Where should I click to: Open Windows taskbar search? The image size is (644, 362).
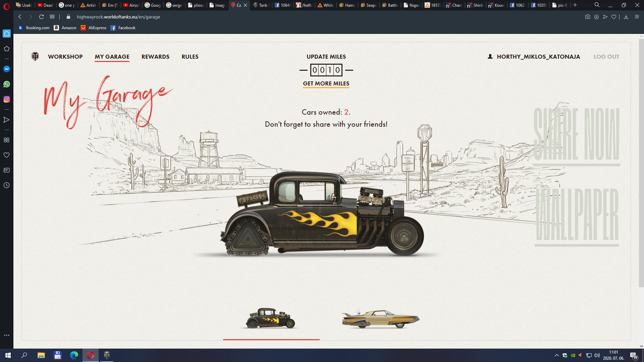pyautogui.click(x=25, y=355)
